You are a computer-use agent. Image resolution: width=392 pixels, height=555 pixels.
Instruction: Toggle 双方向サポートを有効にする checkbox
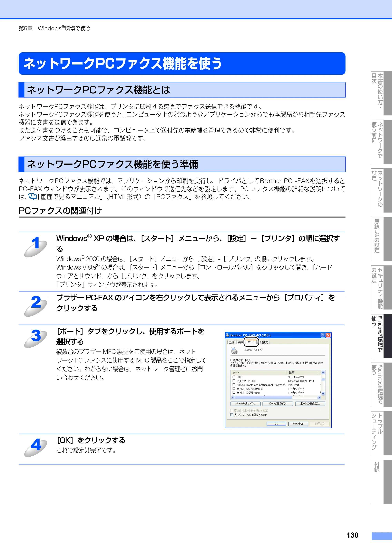[232, 411]
